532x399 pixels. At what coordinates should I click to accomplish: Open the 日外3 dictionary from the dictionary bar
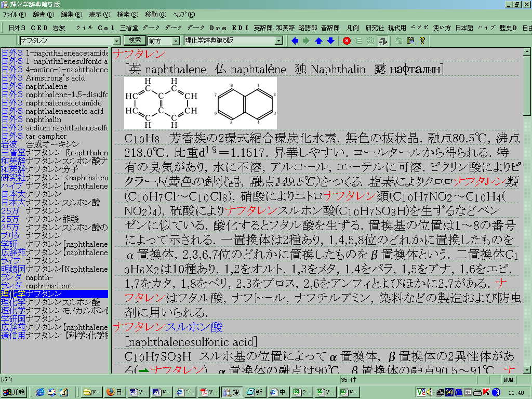coord(17,28)
